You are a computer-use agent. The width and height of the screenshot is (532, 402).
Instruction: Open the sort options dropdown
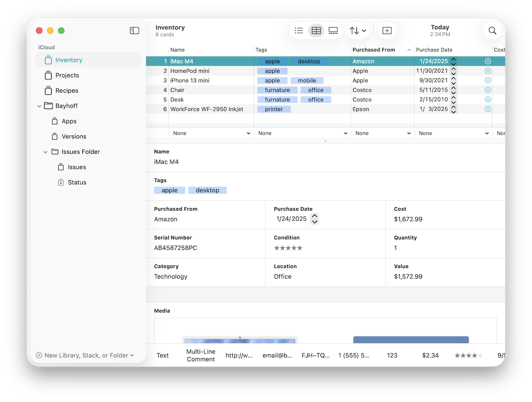[x=357, y=30]
